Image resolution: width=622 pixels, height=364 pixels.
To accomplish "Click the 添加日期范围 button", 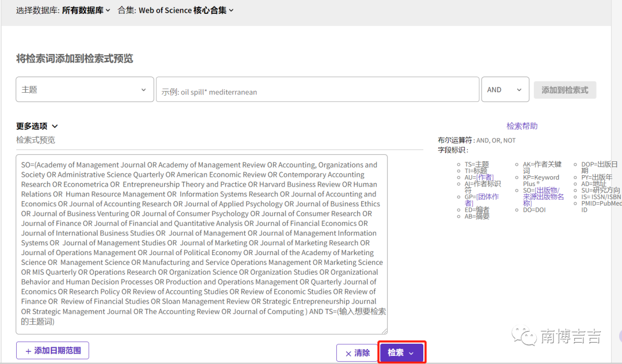I will point(52,351).
